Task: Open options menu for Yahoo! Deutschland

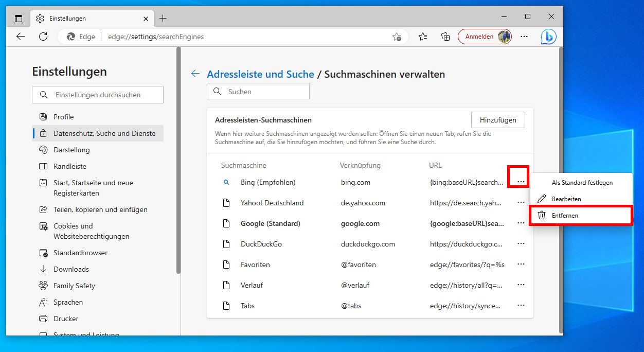Action: [x=521, y=202]
